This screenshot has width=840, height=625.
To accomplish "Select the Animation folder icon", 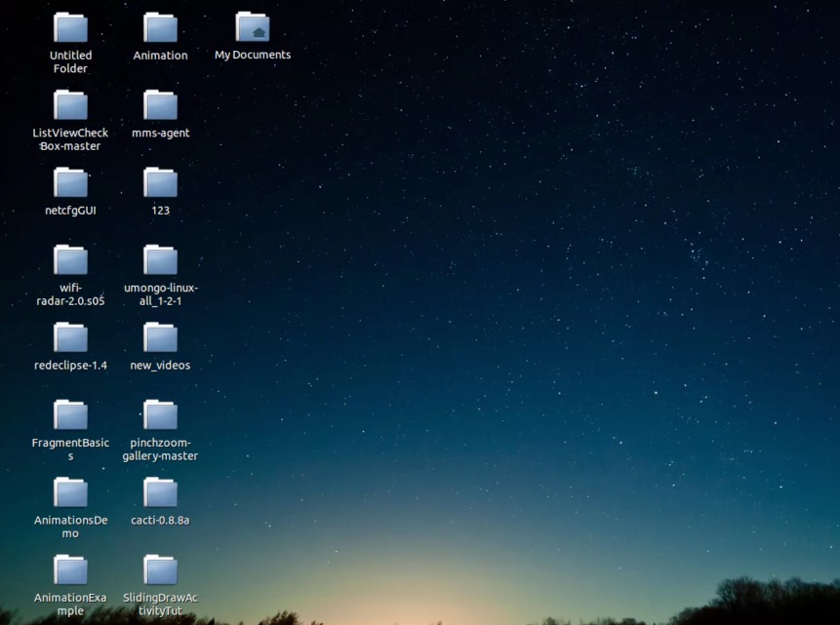I will click(160, 27).
